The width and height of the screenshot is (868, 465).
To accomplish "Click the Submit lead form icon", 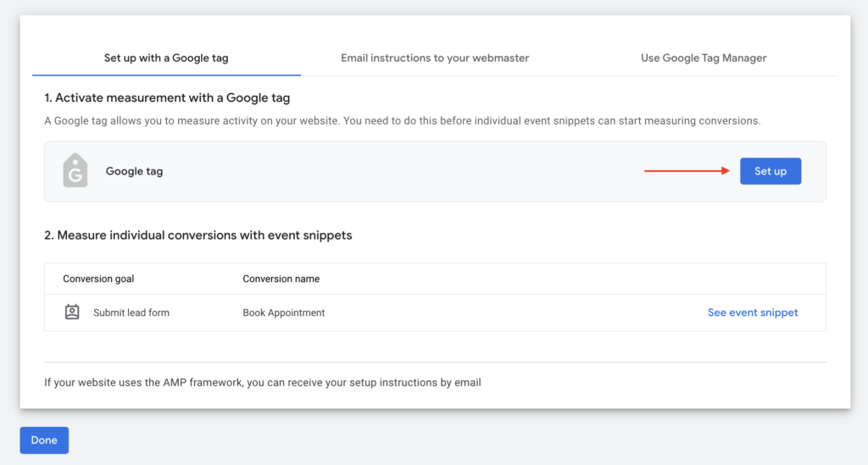I will tap(72, 313).
